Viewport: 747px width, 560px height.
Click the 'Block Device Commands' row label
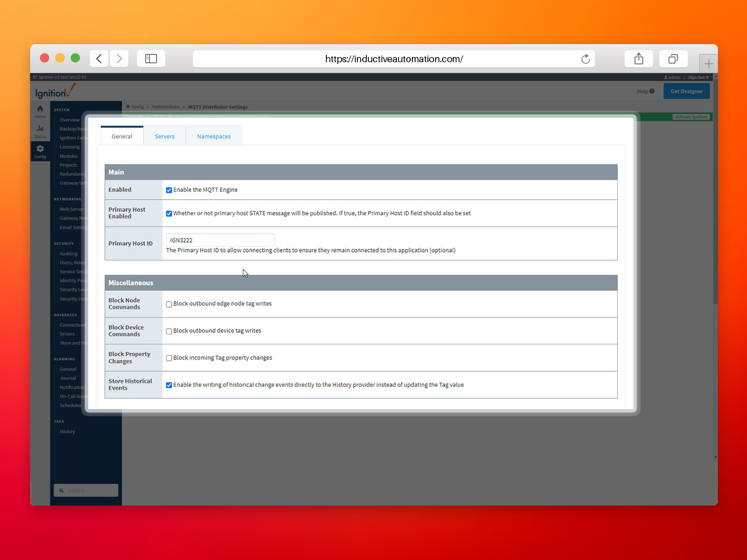126,331
